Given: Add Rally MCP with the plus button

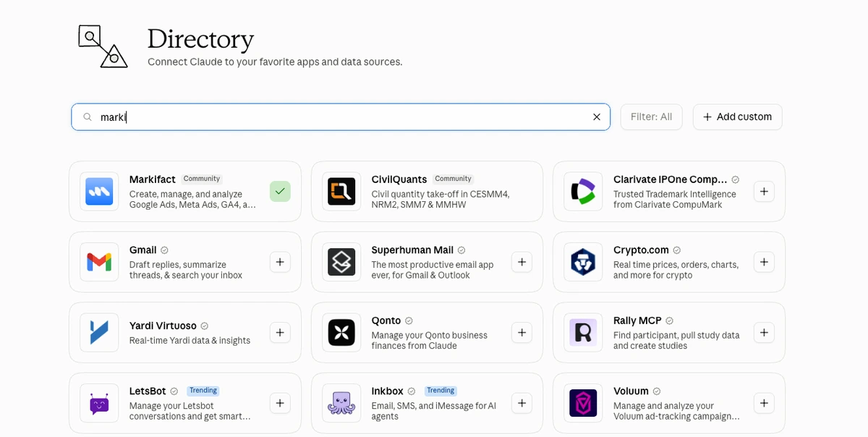Looking at the screenshot, I should (x=764, y=333).
